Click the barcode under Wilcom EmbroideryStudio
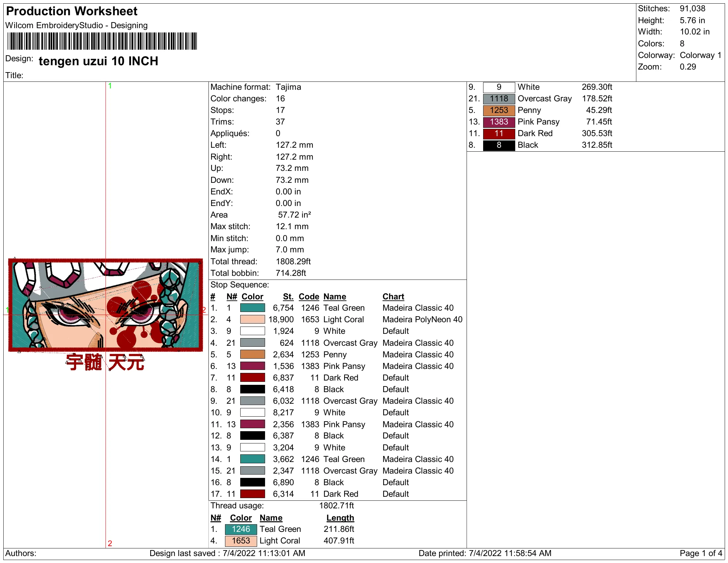The image size is (728, 563). [102, 41]
